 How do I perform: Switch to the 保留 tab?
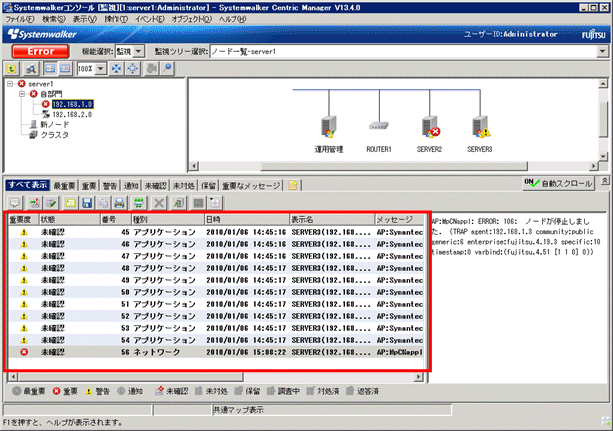[209, 186]
